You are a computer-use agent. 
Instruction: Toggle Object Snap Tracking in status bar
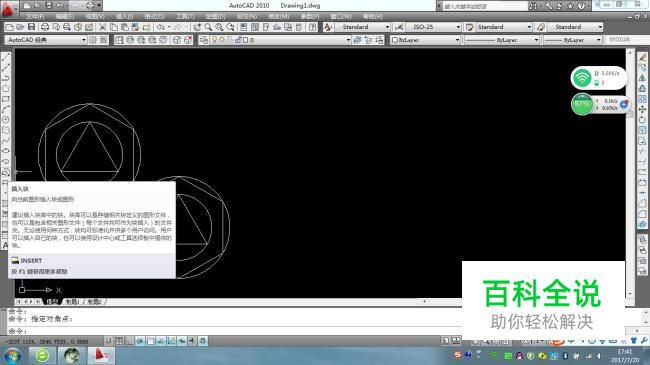click(x=161, y=341)
